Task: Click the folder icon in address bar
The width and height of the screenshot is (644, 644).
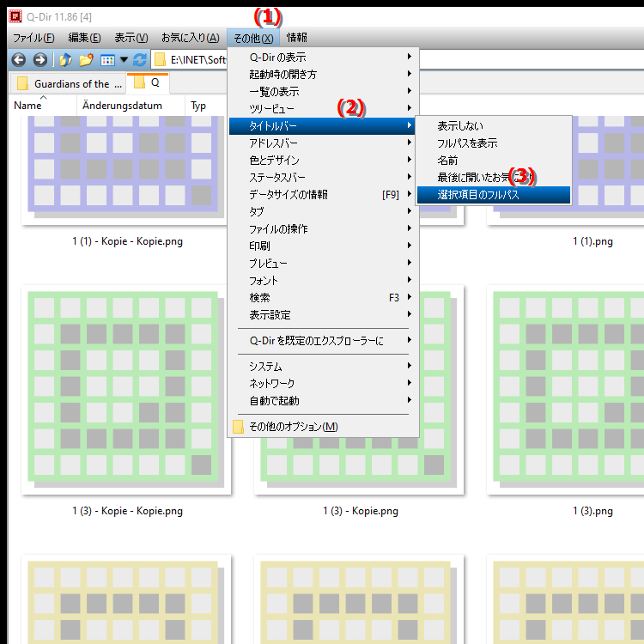Action: click(x=161, y=60)
